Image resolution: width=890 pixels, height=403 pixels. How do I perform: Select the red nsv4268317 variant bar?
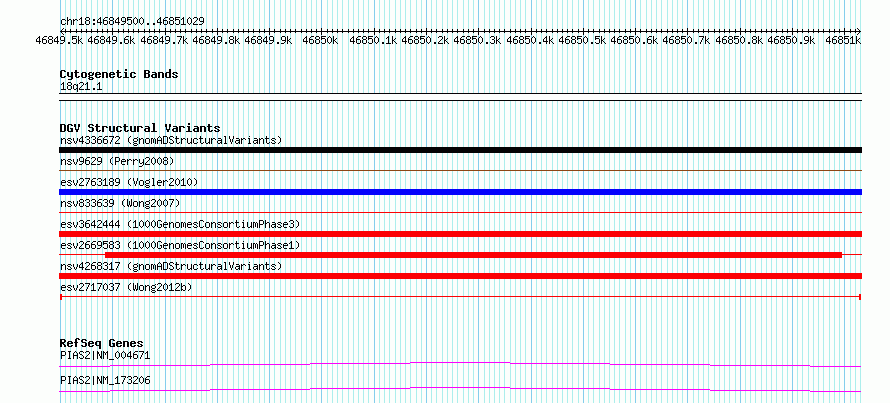pos(460,276)
